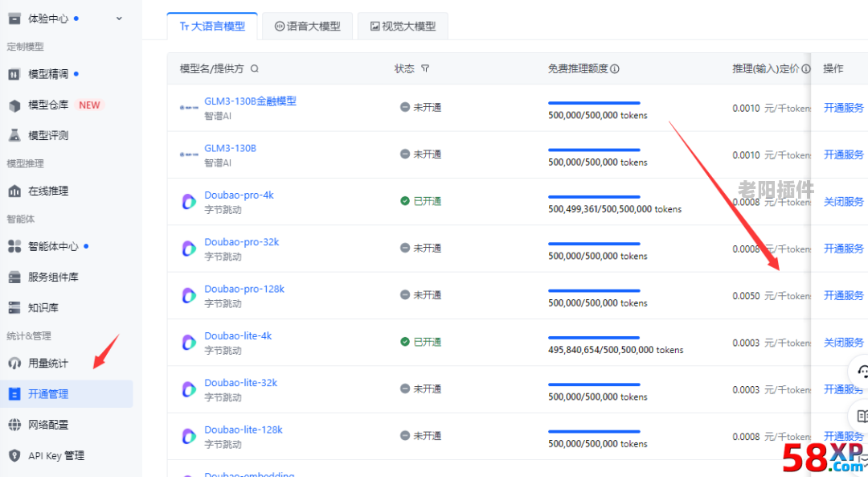
Task: Click info icon beside 推理(输入)定价
Action: [x=806, y=68]
